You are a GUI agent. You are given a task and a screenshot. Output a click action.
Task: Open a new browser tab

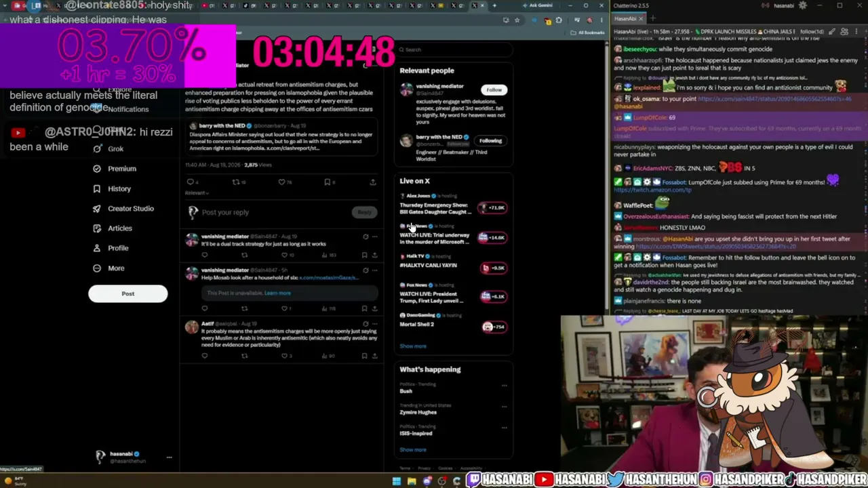494,5
